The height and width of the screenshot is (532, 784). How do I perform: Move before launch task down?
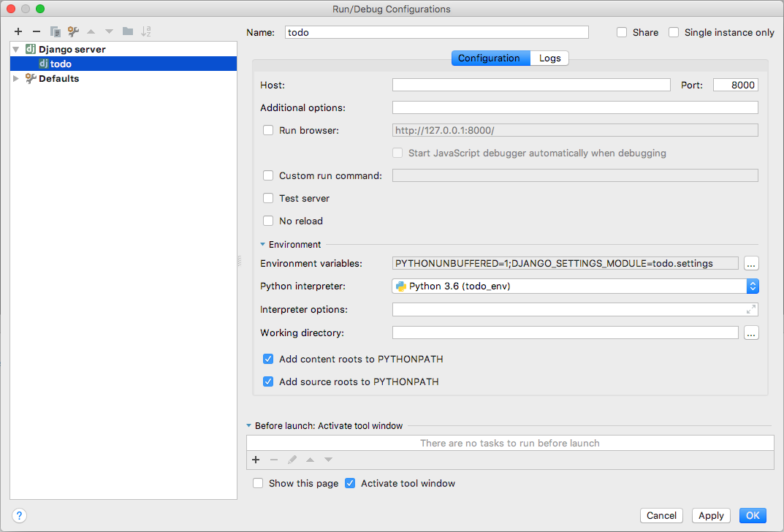click(328, 460)
